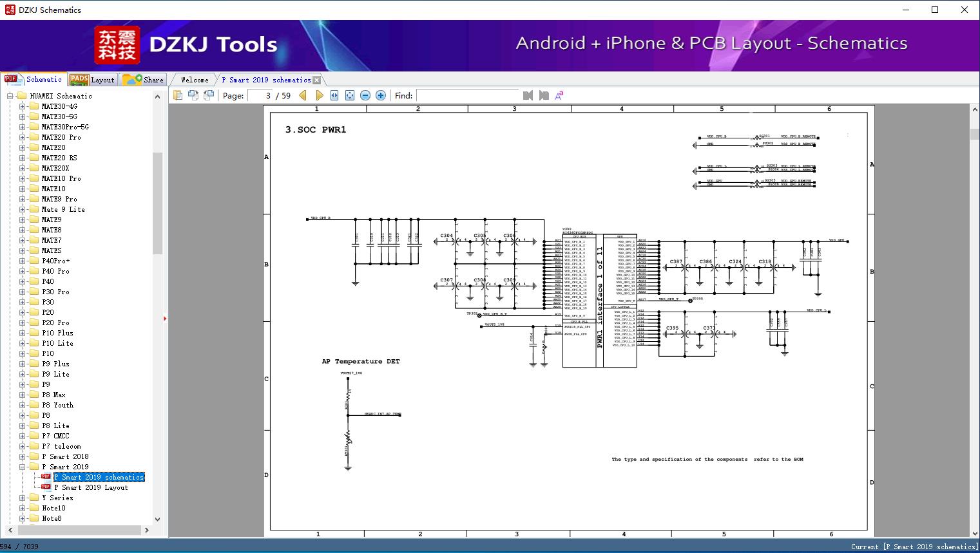The width and height of the screenshot is (980, 553).
Task: Zoom in with the plus icon
Action: pos(381,95)
